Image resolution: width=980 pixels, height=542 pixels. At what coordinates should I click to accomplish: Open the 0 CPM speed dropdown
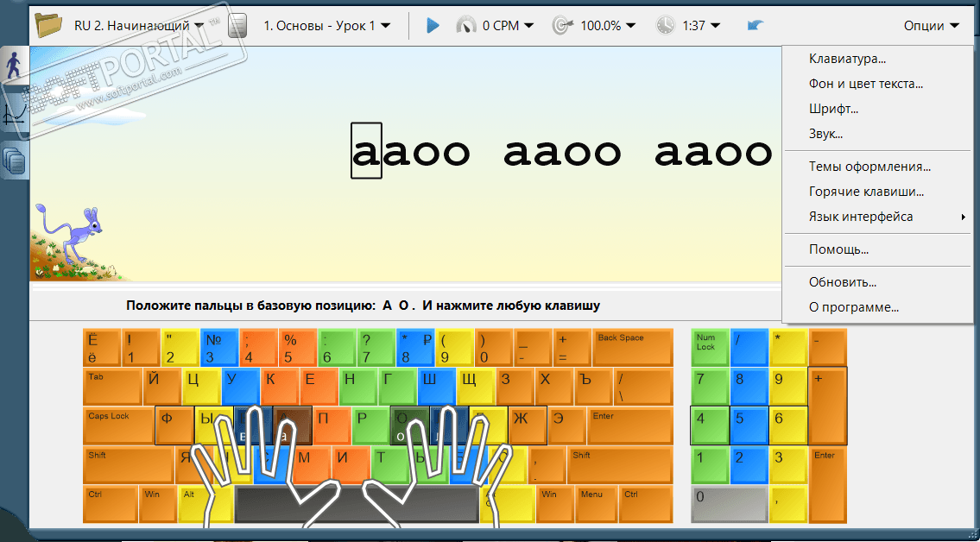508,26
